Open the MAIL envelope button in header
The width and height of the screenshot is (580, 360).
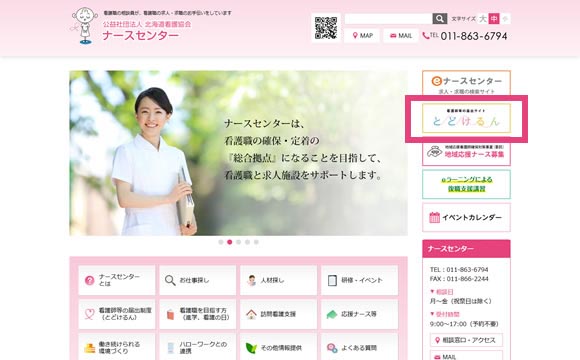[401, 36]
